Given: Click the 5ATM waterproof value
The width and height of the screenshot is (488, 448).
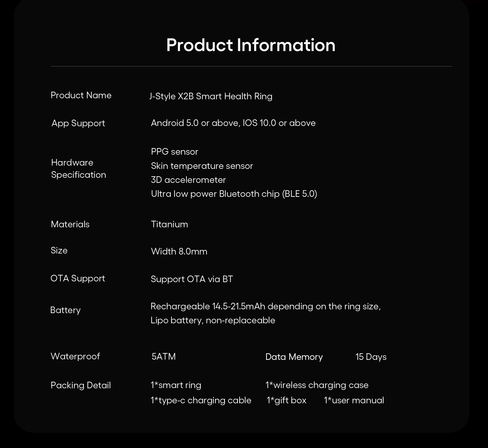Looking at the screenshot, I should click(163, 357).
